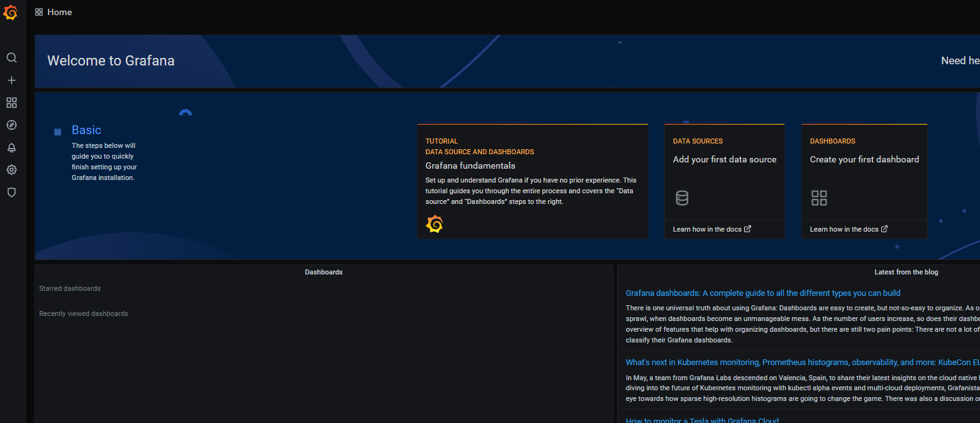
Task: Click the Grafana logo in tutorial card
Action: (x=435, y=224)
